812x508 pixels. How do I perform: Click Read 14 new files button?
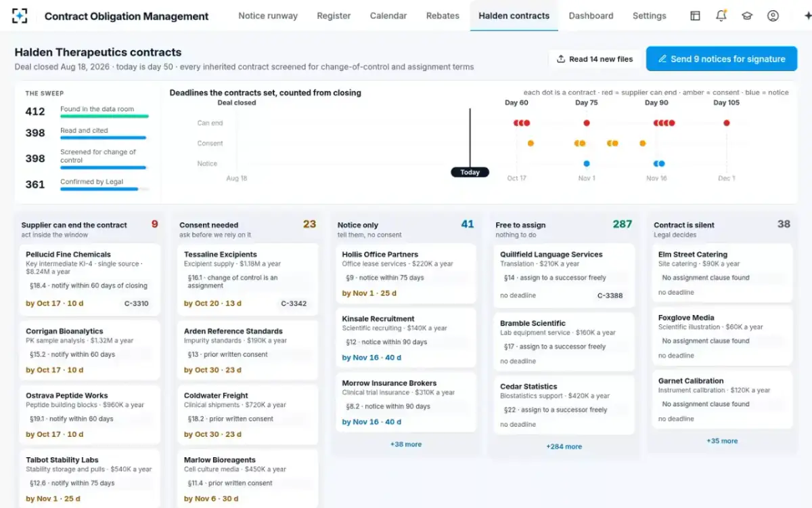[595, 59]
